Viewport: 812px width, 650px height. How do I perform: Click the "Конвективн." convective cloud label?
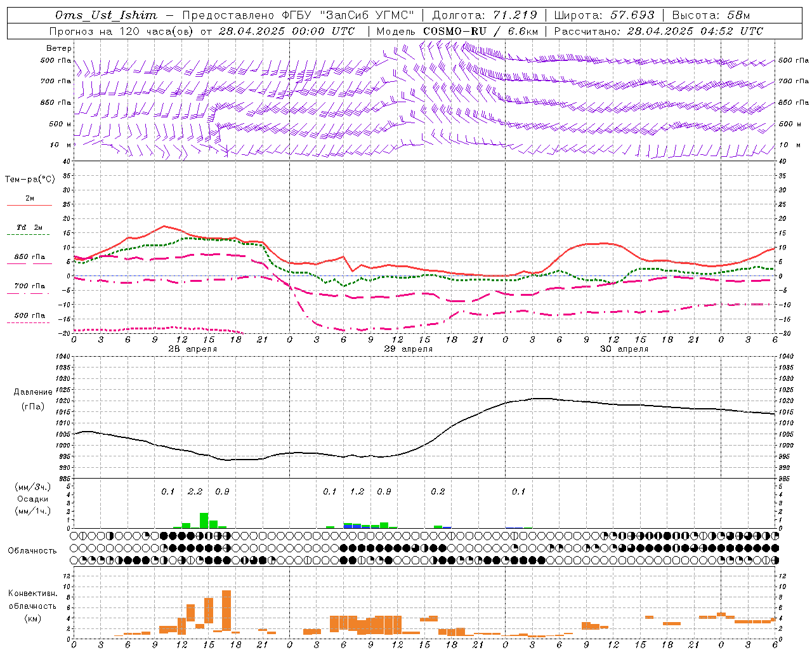32,594
